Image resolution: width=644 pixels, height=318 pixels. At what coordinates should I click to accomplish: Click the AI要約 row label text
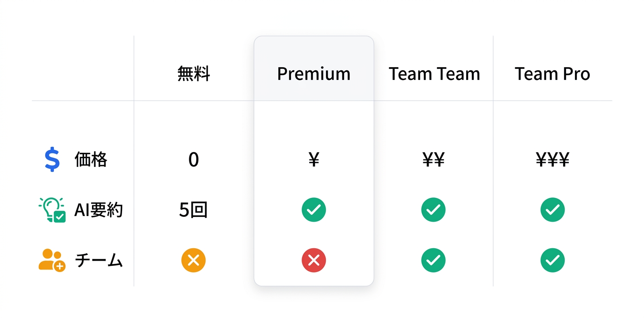(98, 210)
